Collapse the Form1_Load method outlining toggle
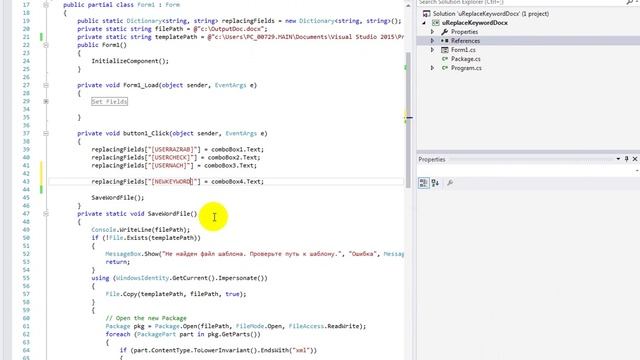The height and width of the screenshot is (360, 640). pos(46,85)
